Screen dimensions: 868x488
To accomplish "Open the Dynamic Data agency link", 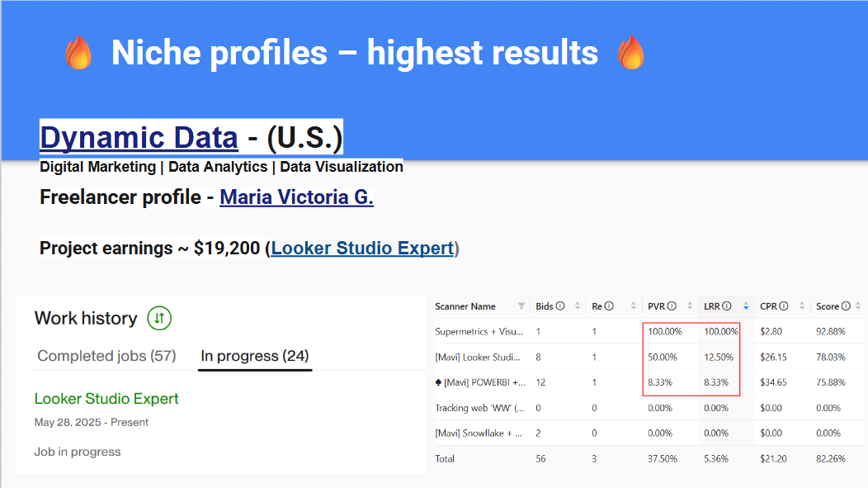I will 139,137.
